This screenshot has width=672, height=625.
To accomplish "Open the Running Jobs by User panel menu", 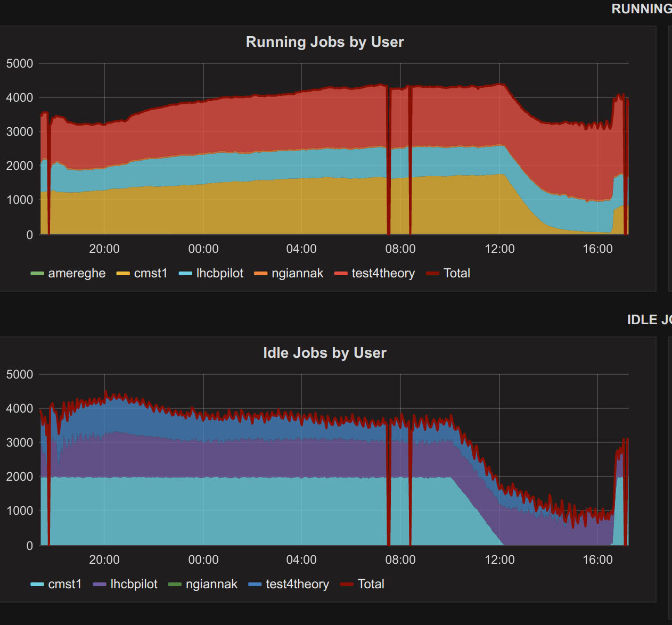I will tap(324, 42).
